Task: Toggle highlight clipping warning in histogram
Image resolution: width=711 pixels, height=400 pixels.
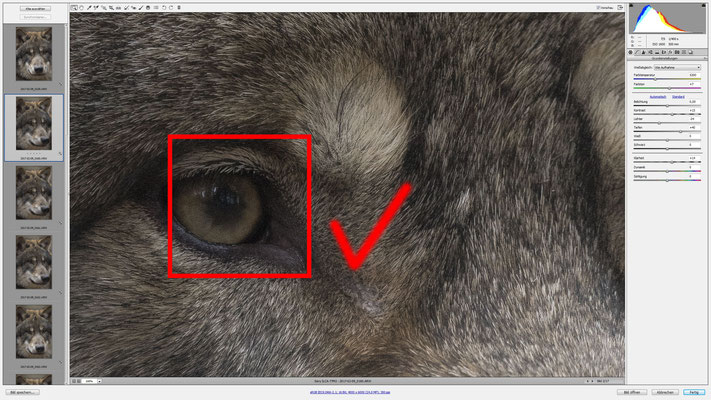Action: pos(703,5)
